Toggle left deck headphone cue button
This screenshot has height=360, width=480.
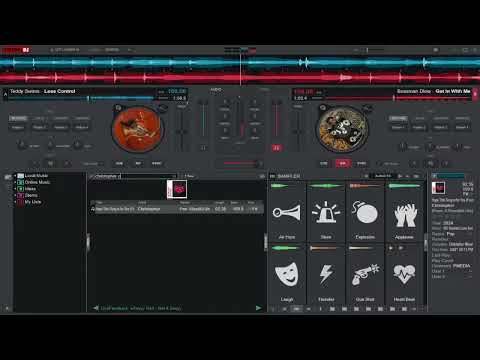tap(203, 148)
